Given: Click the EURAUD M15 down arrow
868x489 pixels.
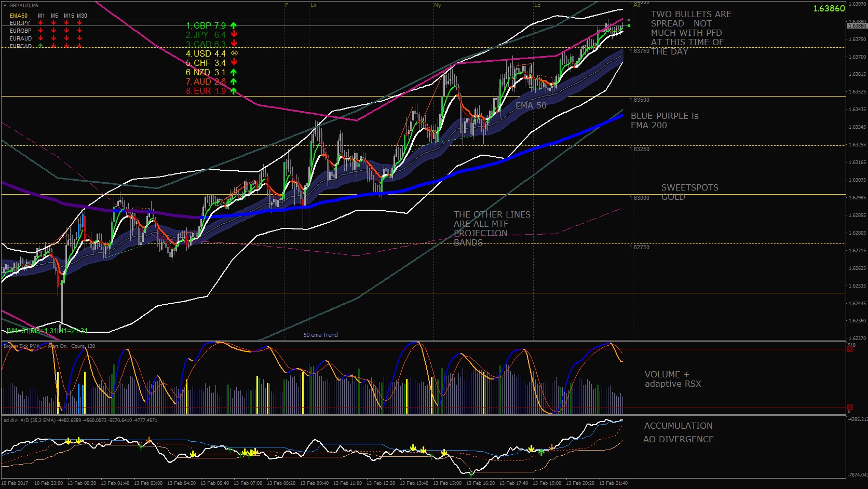Looking at the screenshot, I should [67, 38].
